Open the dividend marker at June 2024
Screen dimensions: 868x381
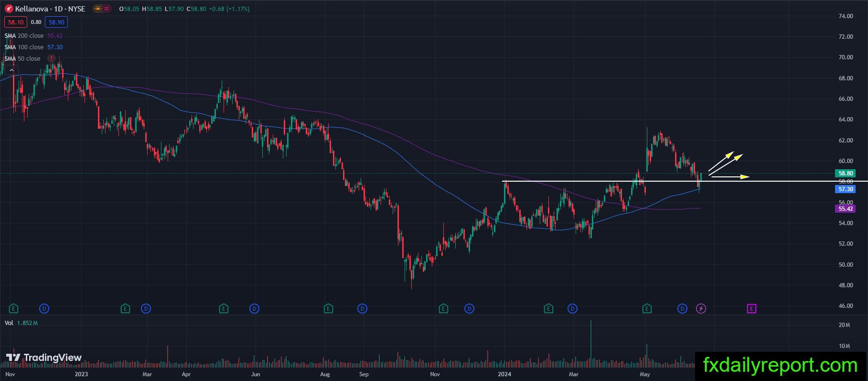[x=682, y=309]
